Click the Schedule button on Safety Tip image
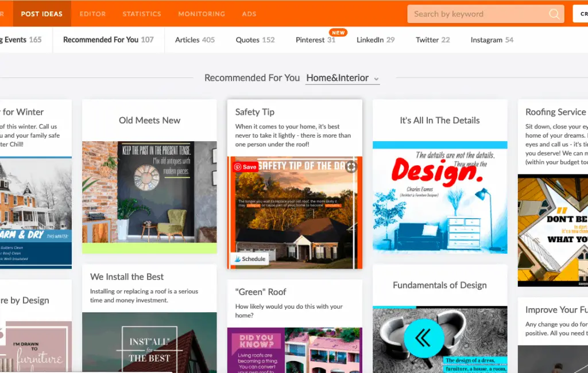The width and height of the screenshot is (588, 373). coord(250,259)
